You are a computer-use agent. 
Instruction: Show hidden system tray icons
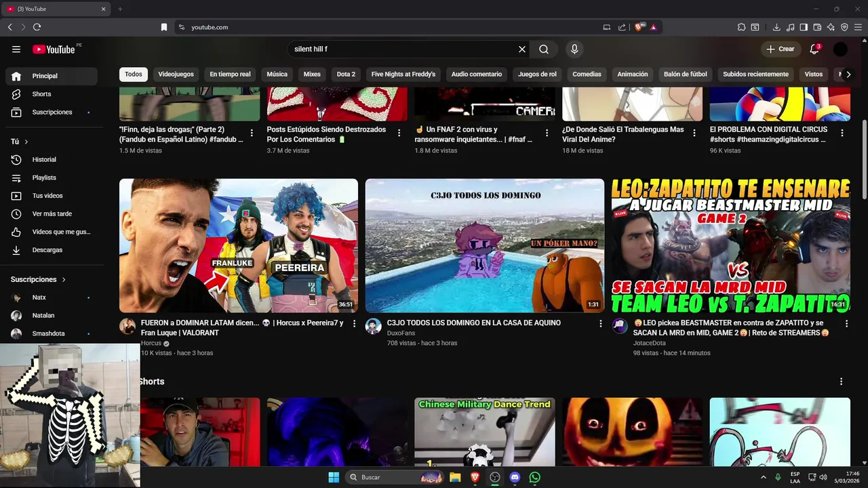[x=764, y=477]
